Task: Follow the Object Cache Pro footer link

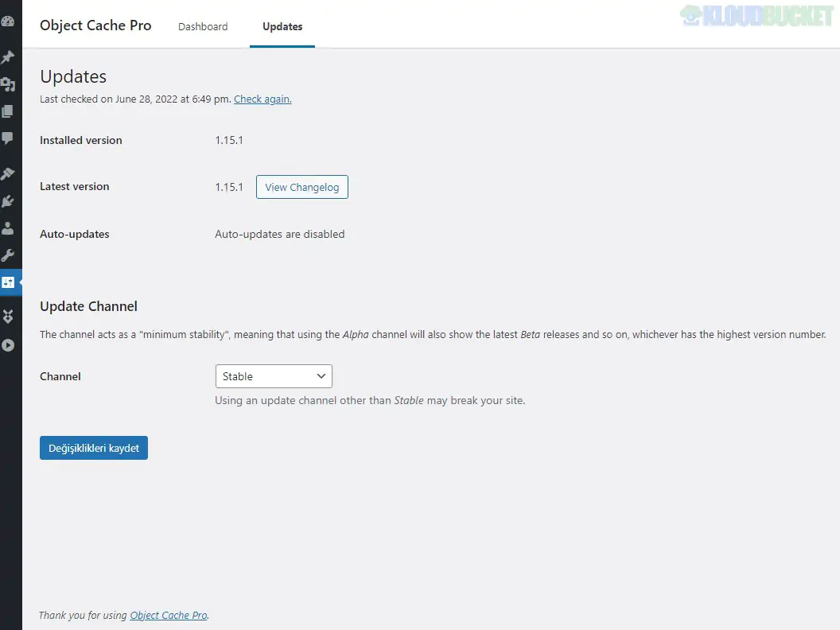Action: point(168,615)
